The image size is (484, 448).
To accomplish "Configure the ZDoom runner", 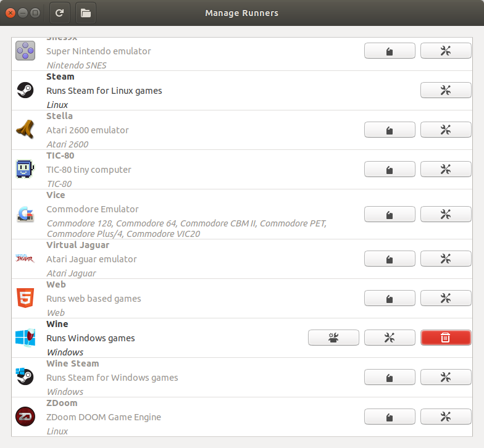I will coord(446,417).
